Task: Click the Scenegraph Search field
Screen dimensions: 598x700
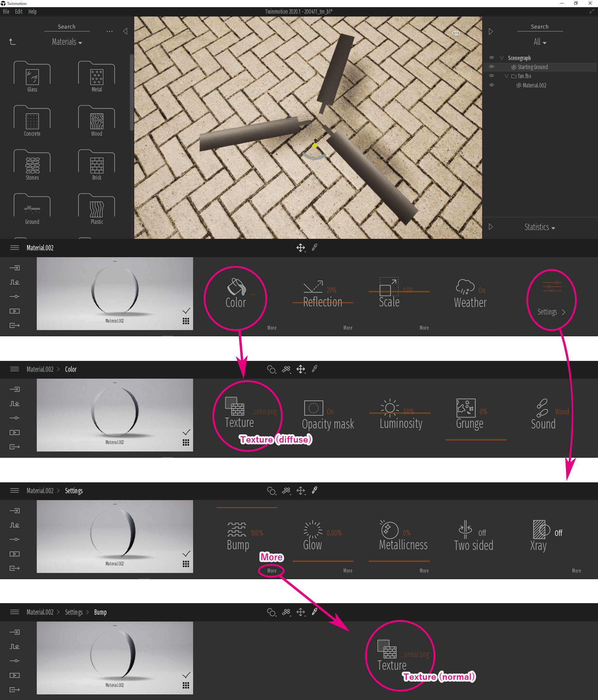Action: [x=540, y=27]
